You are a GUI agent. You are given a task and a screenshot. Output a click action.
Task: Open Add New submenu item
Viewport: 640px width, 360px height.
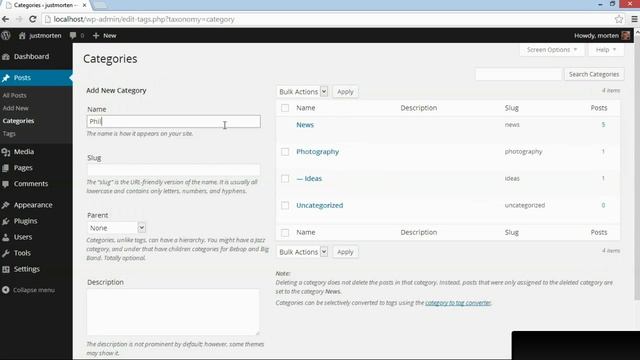point(16,108)
